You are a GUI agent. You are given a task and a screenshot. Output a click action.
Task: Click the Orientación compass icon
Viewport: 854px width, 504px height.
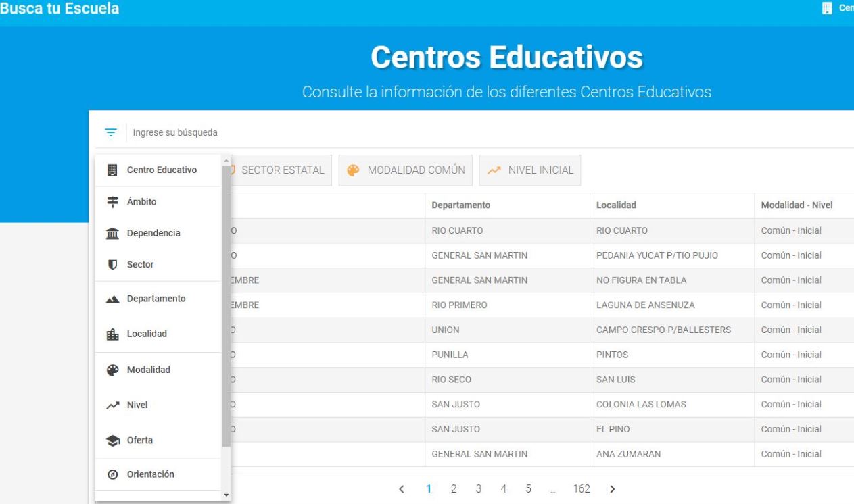click(x=113, y=474)
